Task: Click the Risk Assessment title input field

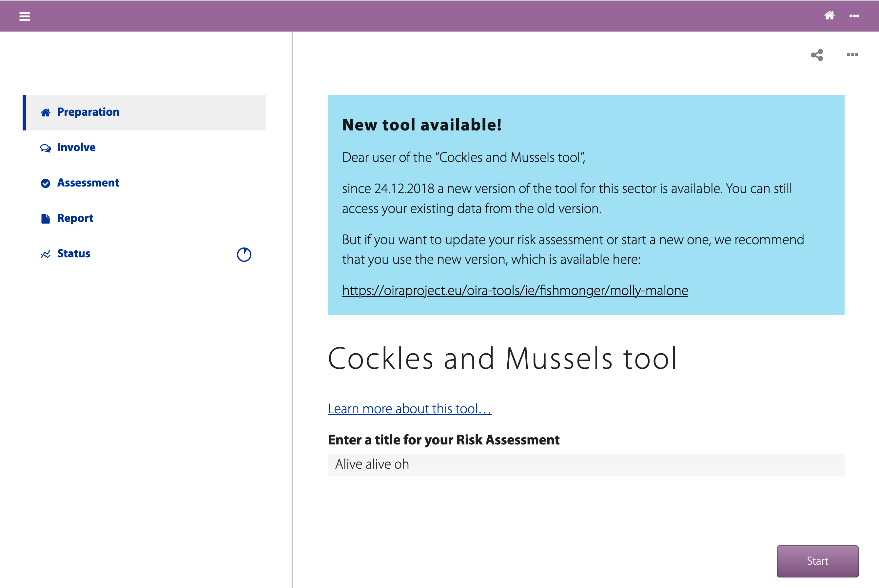Action: tap(586, 465)
